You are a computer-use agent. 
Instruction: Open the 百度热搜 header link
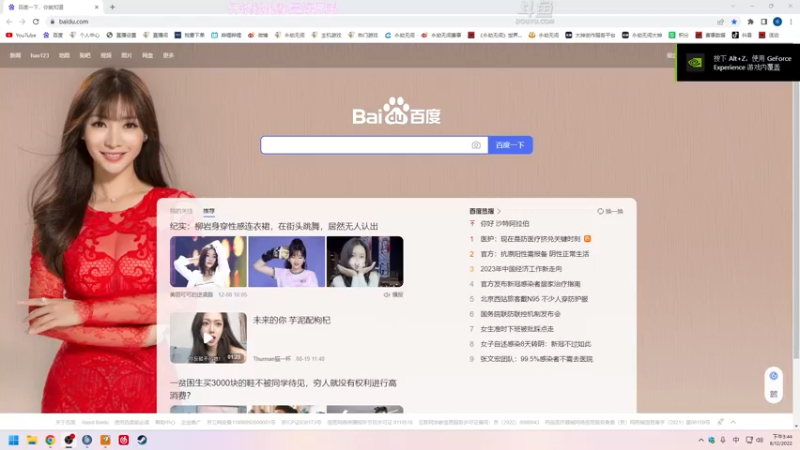point(485,211)
